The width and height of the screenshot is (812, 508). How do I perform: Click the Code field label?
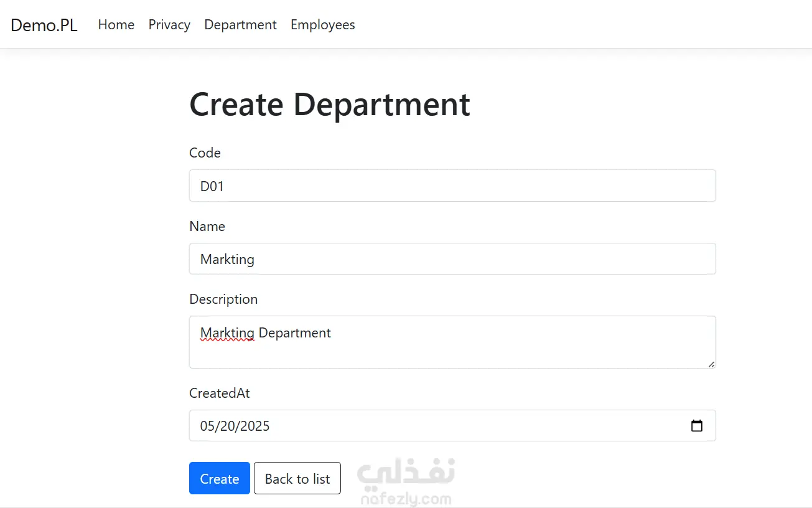coord(205,153)
